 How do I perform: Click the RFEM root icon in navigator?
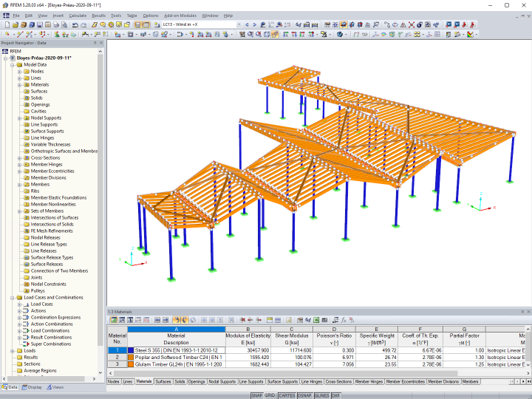5,51
